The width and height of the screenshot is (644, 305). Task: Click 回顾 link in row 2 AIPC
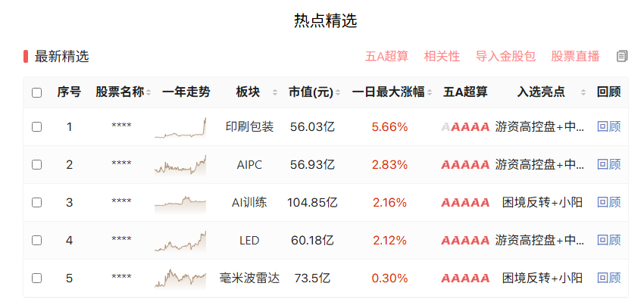(608, 165)
